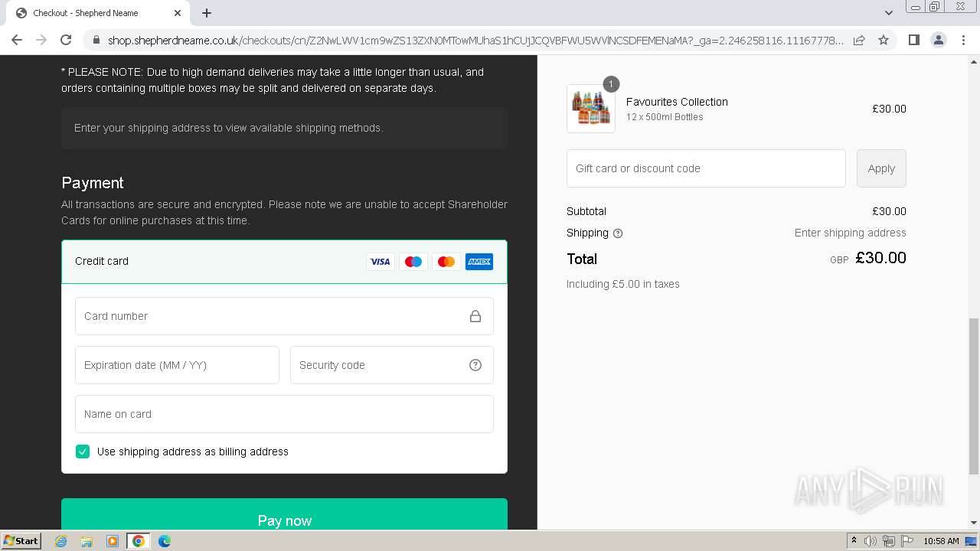Click the American Express card icon
Viewport: 980px width, 551px height.
coord(479,262)
